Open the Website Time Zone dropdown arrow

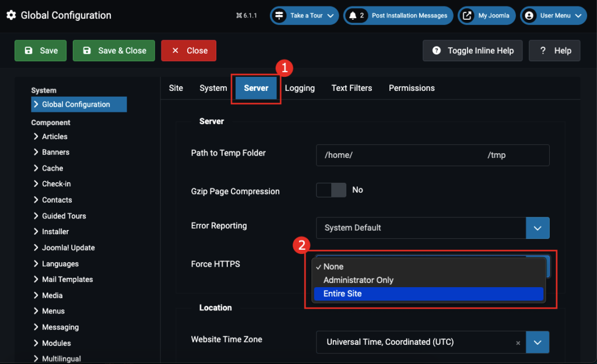537,342
